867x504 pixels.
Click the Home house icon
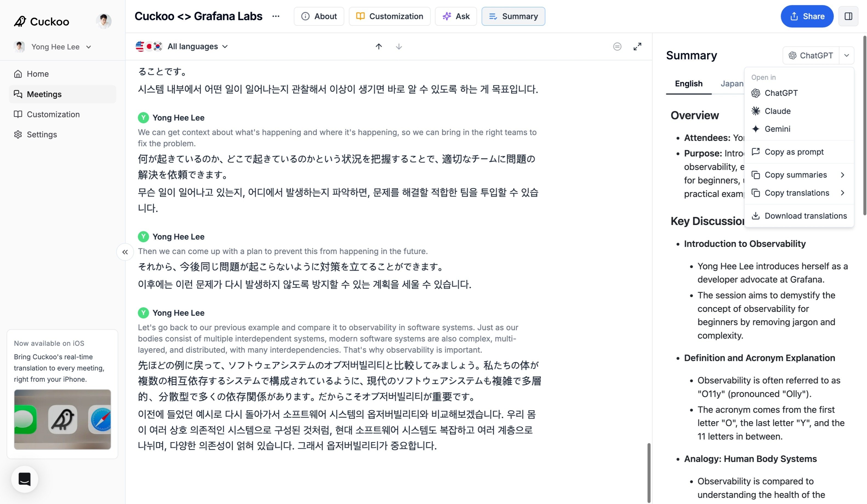click(x=18, y=74)
